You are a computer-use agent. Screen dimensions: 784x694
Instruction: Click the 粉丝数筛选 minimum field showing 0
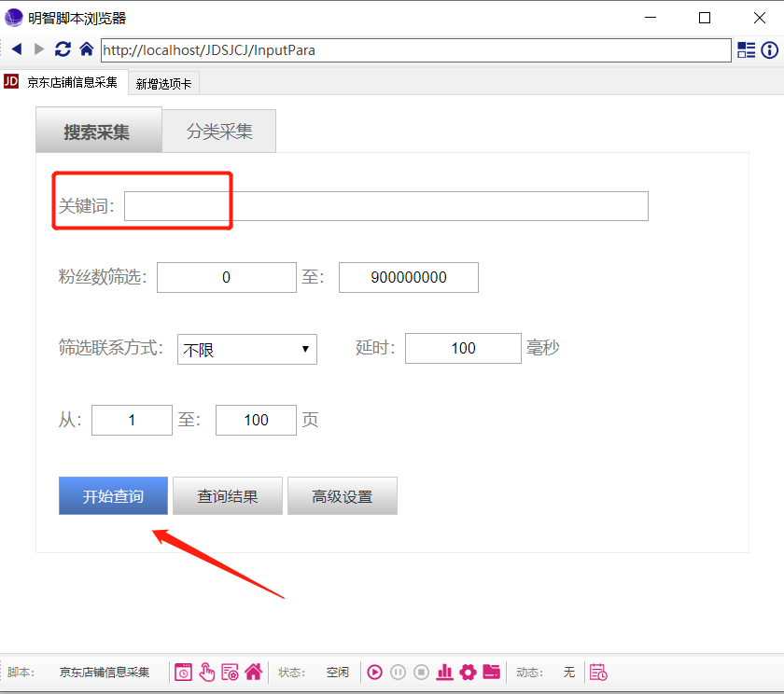point(227,277)
